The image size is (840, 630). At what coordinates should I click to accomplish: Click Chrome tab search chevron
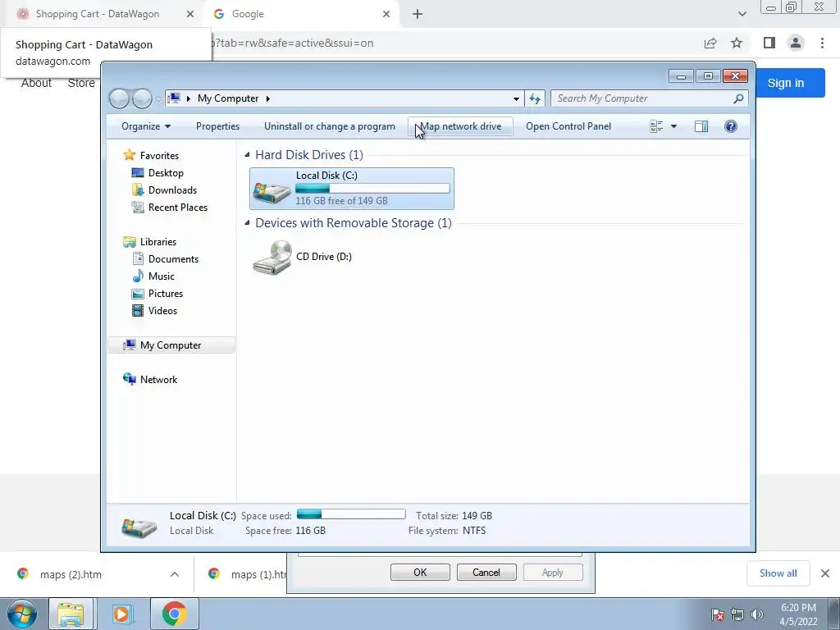coord(742,14)
